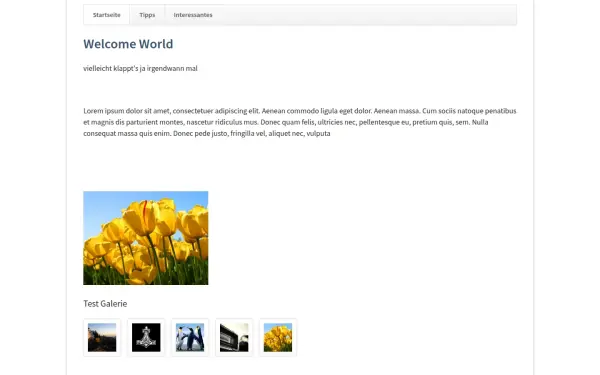Viewport: 600px width, 375px height.
Task: Open the small tulips gallery thumbnail
Action: tap(278, 338)
